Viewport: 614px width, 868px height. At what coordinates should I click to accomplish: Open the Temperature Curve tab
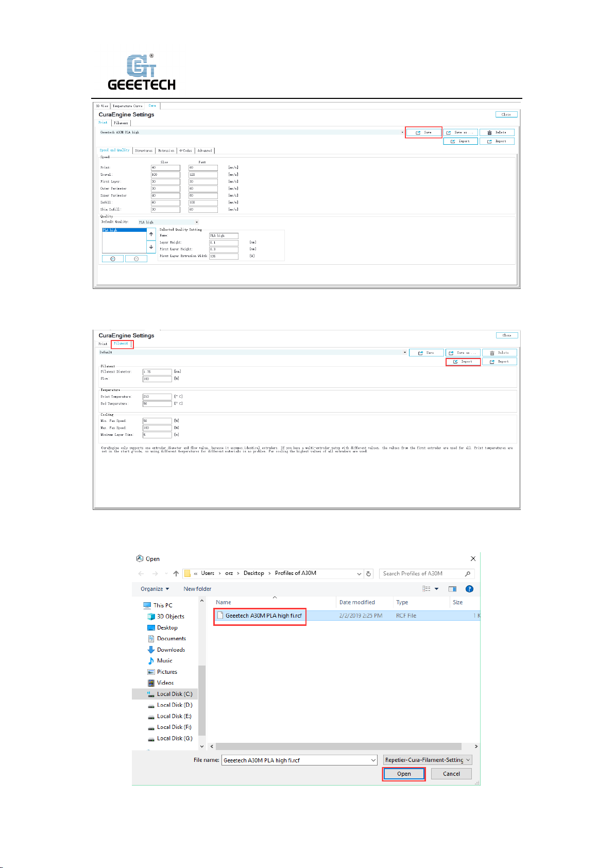pos(127,106)
